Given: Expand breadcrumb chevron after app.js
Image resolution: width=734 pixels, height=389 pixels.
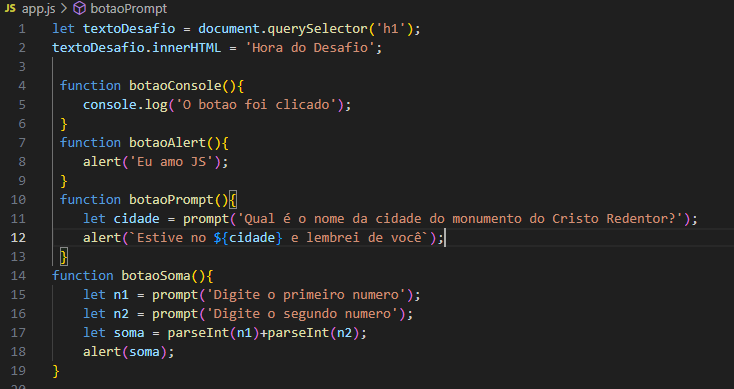Looking at the screenshot, I should (64, 8).
